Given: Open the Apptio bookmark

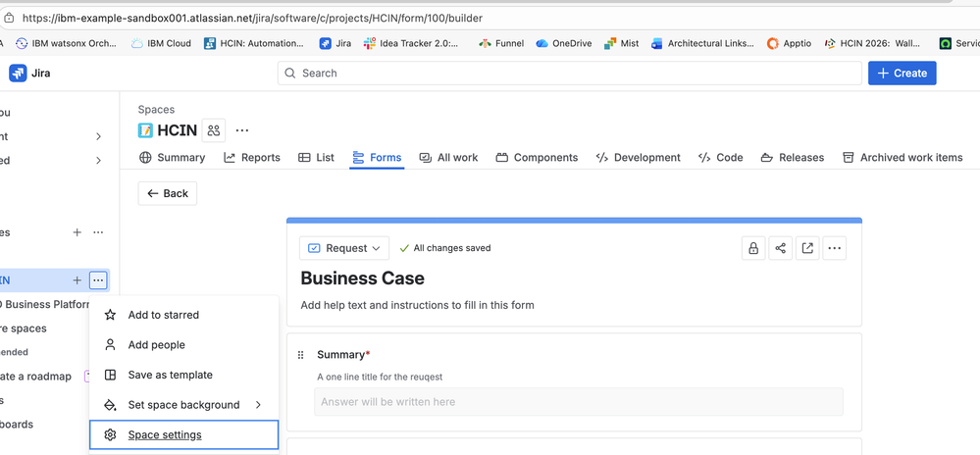Looking at the screenshot, I should click(790, 43).
